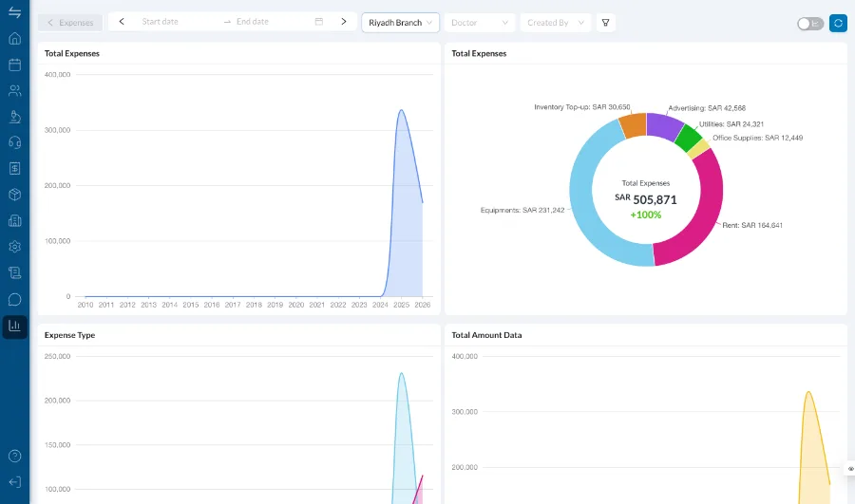Click the +100% change indicator

coord(646,215)
